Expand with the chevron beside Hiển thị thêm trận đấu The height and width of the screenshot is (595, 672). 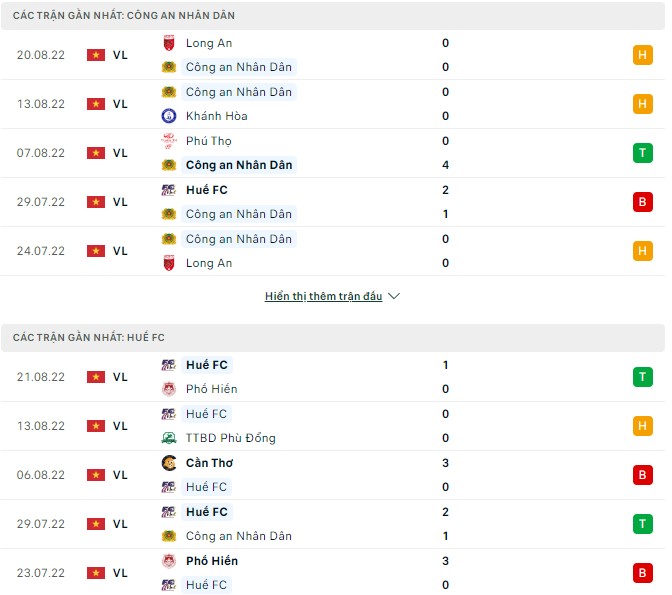click(394, 297)
